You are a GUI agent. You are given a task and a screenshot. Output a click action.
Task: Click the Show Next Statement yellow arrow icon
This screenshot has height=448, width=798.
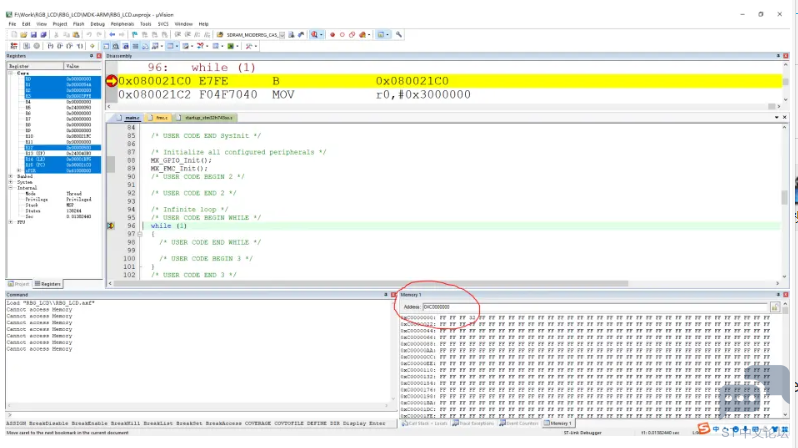pyautogui.click(x=93, y=46)
